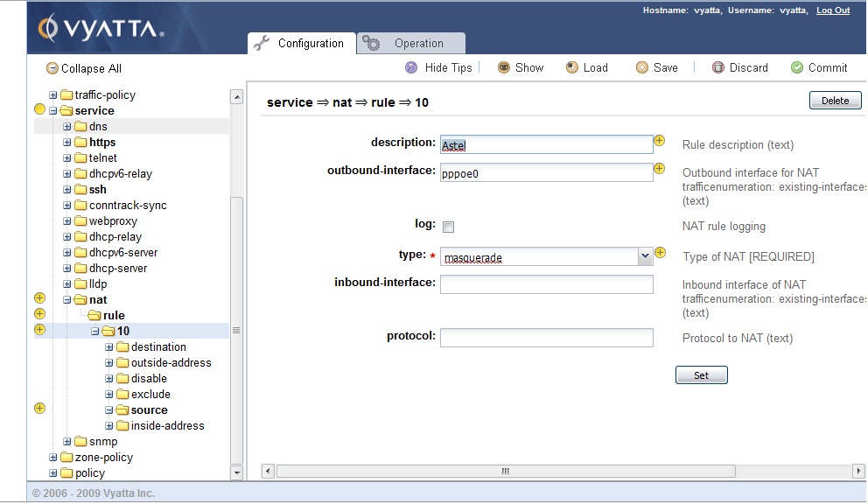This screenshot has width=868, height=504.
Task: Select the exclude tree item
Action: tap(150, 395)
